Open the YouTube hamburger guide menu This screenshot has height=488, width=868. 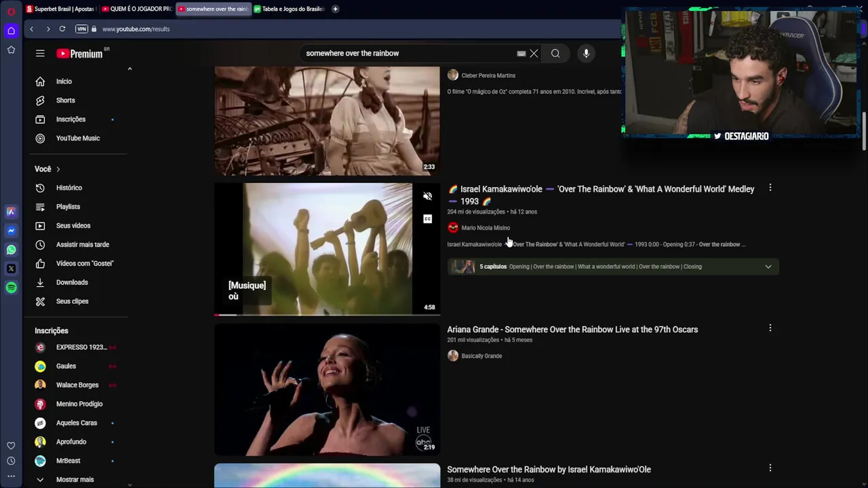click(x=40, y=54)
